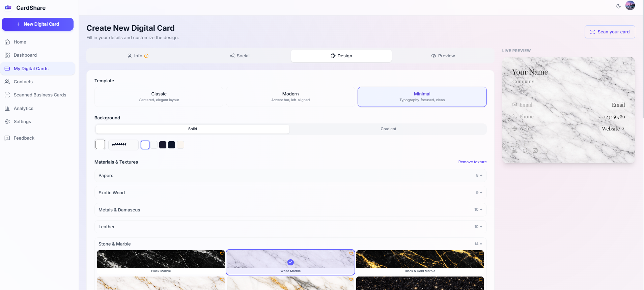Viewport: 644px width, 290px height.
Task: Click premium crown on Black Marble
Action: (x=222, y=253)
